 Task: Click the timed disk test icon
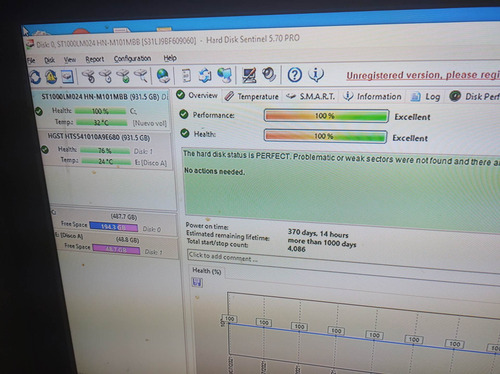pyautogui.click(x=106, y=76)
